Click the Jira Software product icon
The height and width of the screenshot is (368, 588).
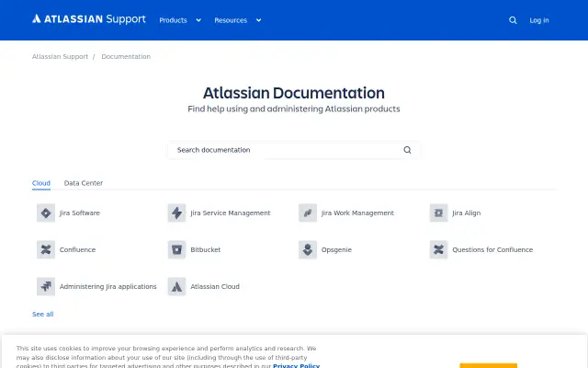(46, 213)
